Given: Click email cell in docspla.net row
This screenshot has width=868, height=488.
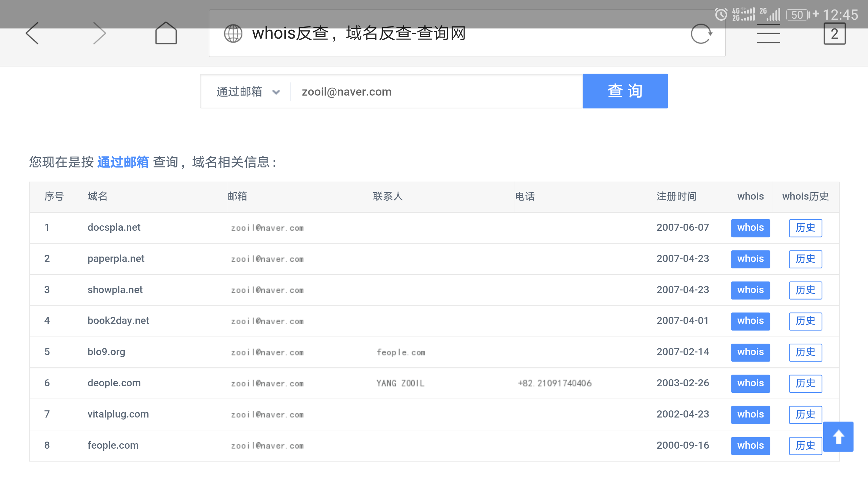Looking at the screenshot, I should [267, 228].
